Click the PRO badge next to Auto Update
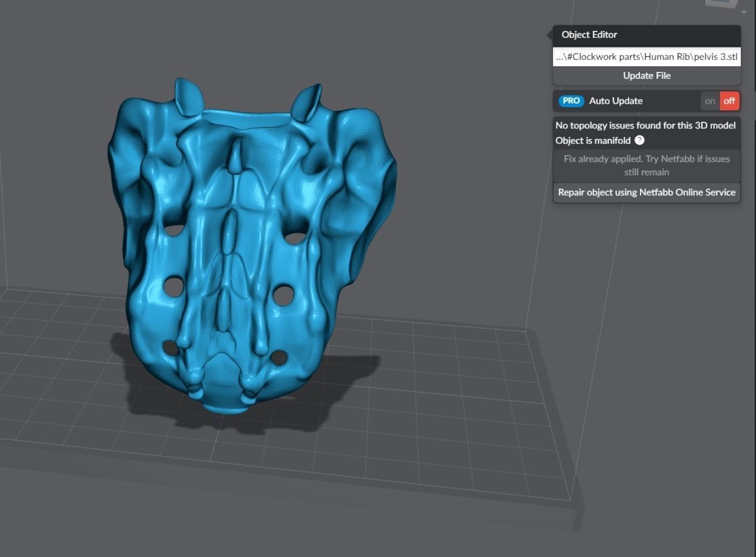Screen dimensions: 756x557 (x=571, y=101)
